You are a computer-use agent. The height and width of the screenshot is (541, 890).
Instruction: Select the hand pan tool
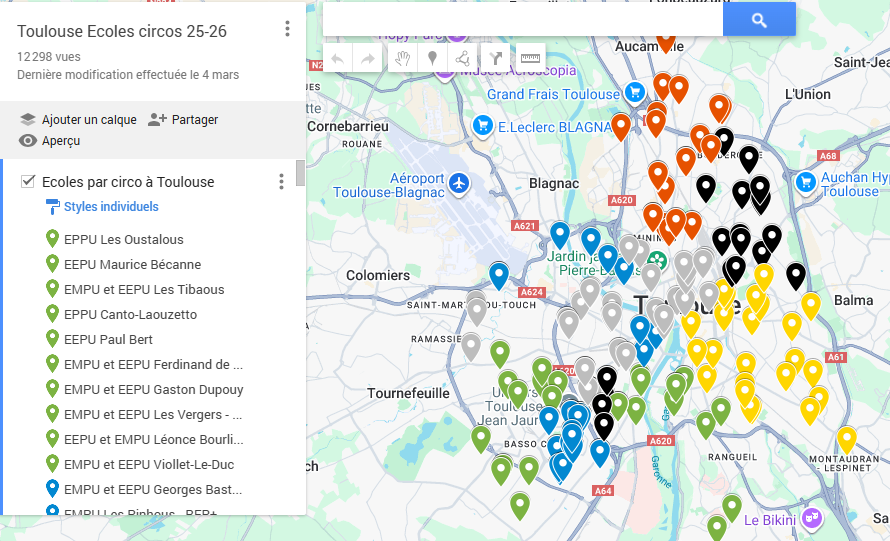tap(402, 58)
